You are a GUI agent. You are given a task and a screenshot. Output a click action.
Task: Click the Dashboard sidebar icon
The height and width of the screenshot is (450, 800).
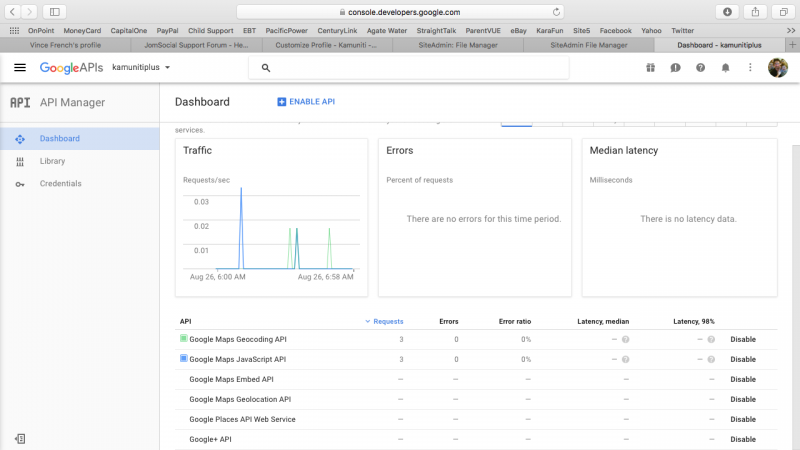[x=20, y=139]
